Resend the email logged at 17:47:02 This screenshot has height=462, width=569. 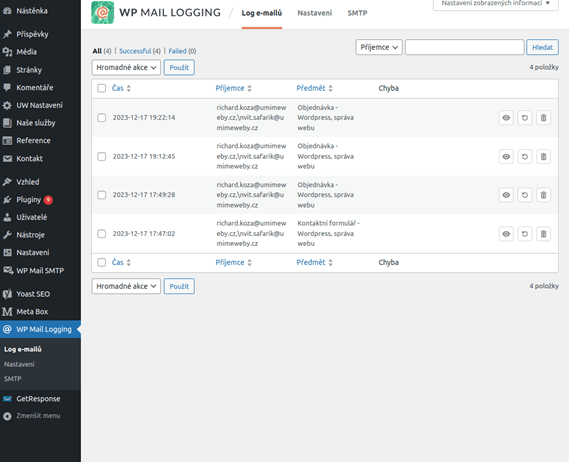(x=525, y=234)
